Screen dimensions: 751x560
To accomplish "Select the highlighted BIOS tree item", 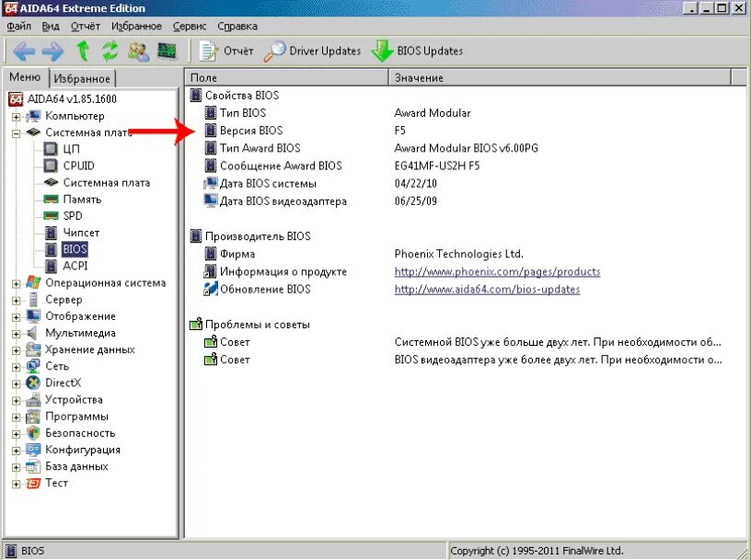I will pos(75,249).
